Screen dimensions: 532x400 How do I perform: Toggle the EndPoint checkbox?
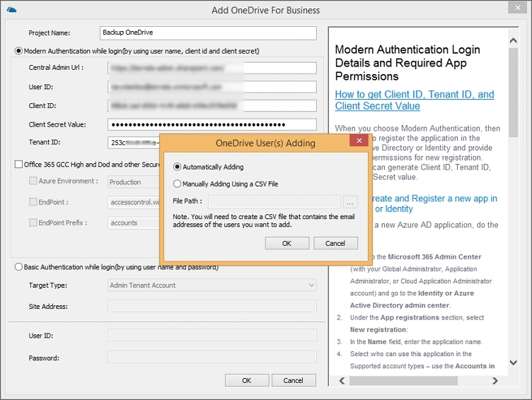33,202
